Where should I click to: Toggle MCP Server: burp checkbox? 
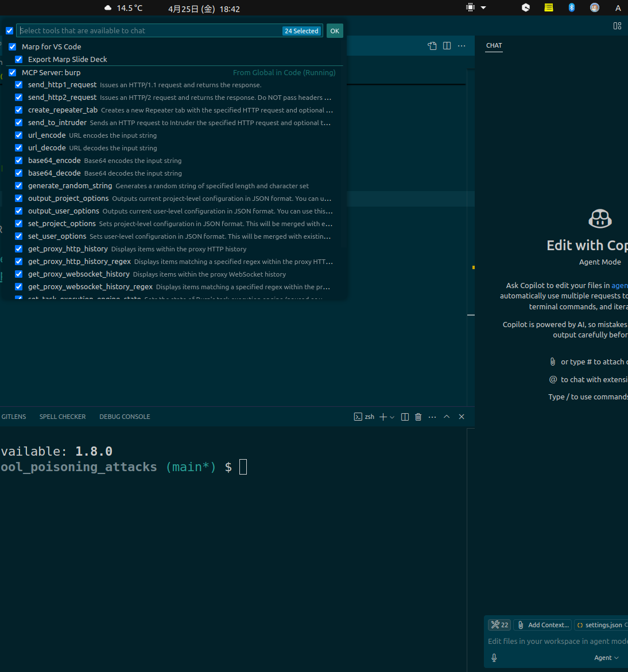click(13, 72)
